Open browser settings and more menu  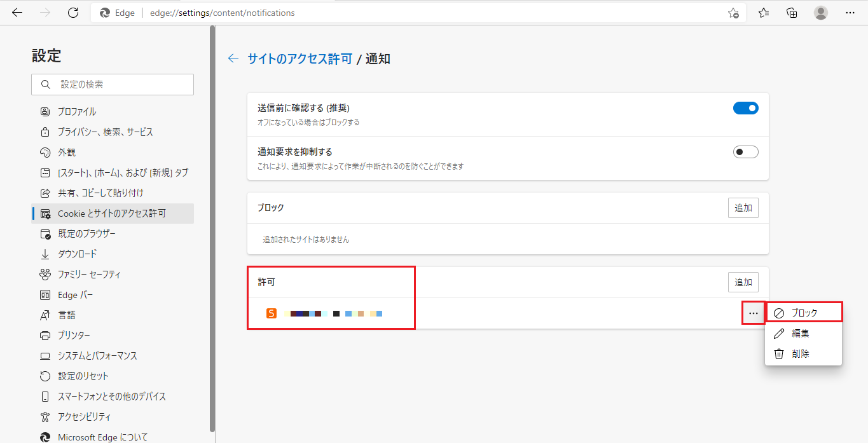pyautogui.click(x=850, y=13)
